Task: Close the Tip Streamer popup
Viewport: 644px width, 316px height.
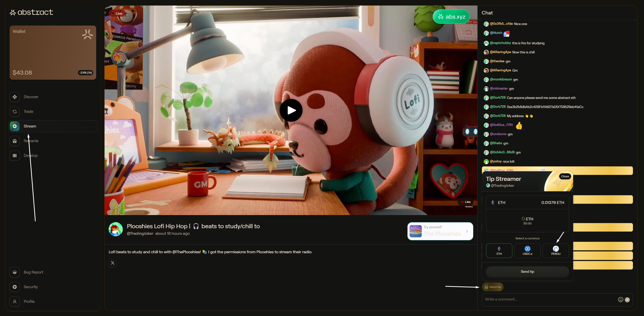Action: click(565, 176)
